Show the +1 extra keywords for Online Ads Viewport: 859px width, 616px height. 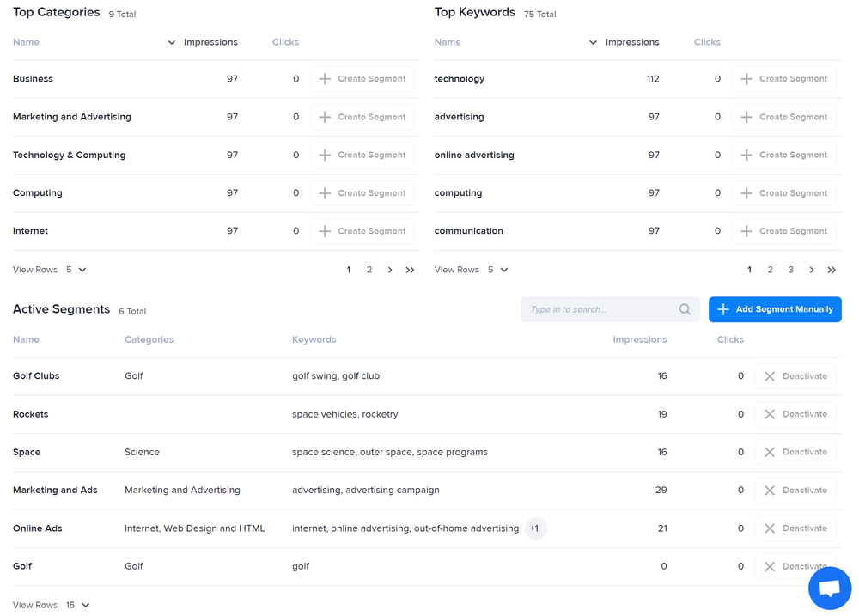point(534,528)
